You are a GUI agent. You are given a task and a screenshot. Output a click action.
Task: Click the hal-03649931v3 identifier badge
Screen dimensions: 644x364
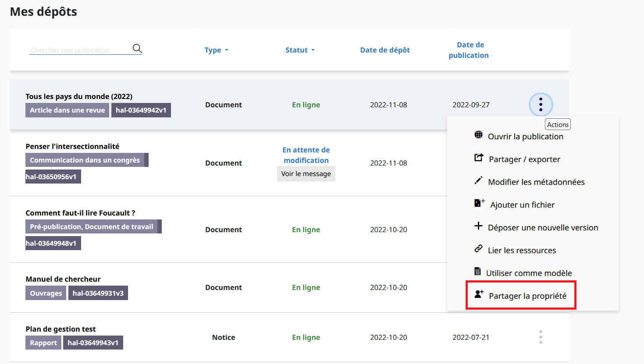(x=98, y=293)
